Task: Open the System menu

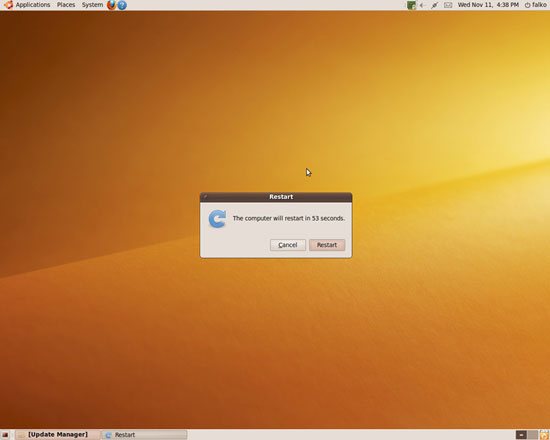Action: tap(92, 5)
